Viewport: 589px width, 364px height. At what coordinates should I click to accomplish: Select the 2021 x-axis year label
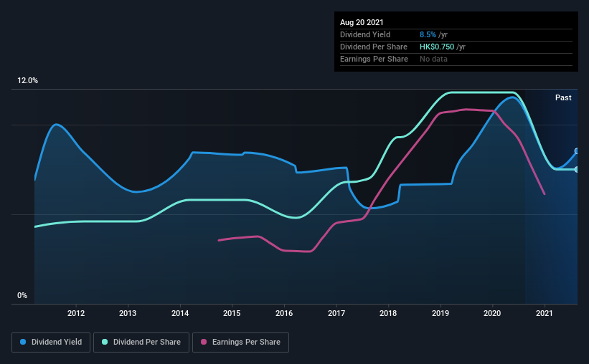545,313
